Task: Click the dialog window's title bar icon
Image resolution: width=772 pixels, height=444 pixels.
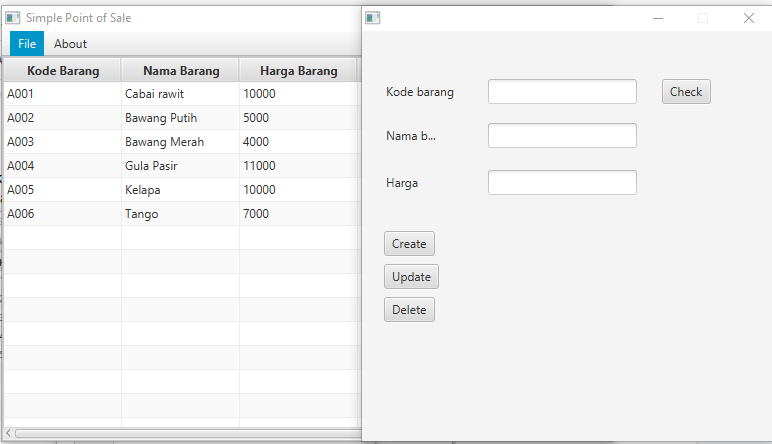Action: (x=373, y=18)
